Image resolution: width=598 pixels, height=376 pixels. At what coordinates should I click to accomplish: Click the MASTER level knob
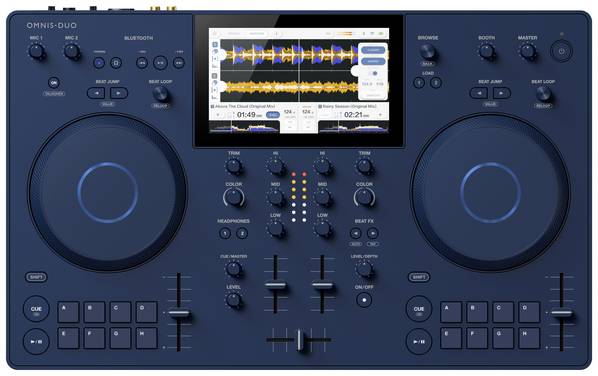528,51
